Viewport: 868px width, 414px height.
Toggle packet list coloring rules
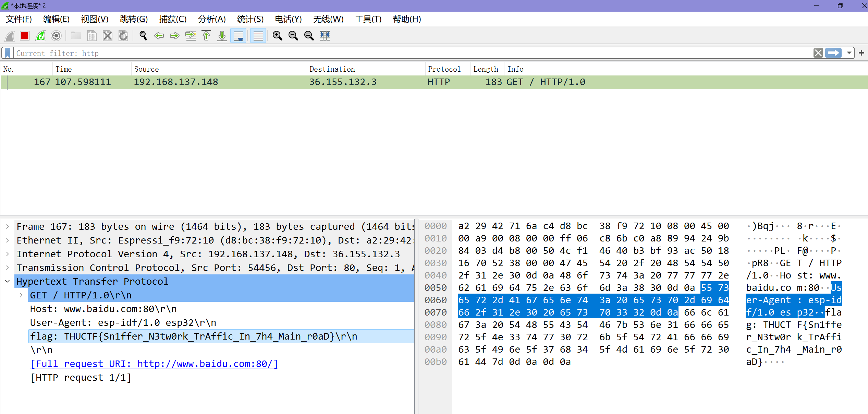tap(258, 36)
